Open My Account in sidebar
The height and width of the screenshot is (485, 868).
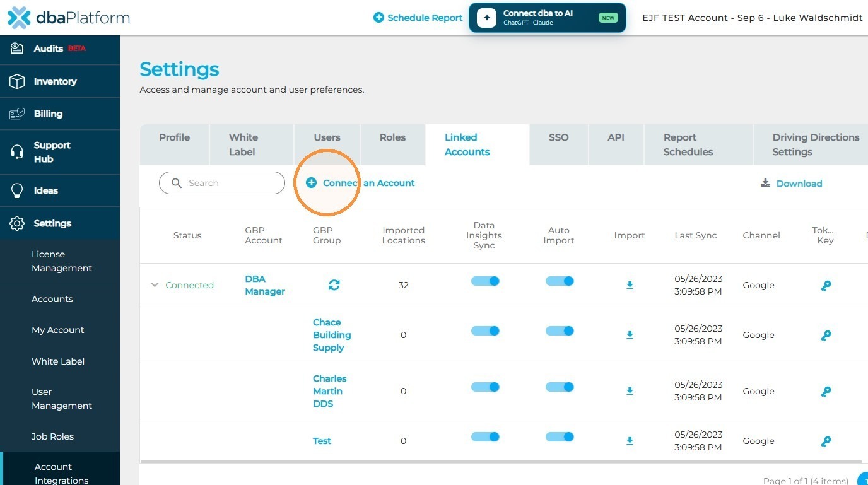[58, 330]
